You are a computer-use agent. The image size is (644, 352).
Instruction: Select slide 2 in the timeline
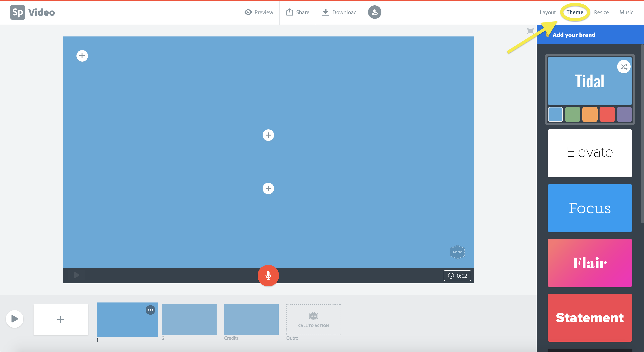[x=189, y=320]
